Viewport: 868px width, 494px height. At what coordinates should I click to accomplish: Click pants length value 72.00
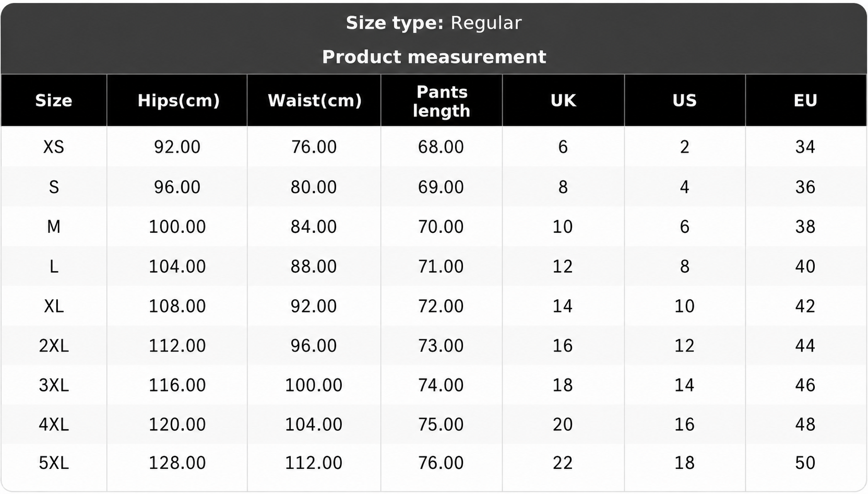(x=441, y=306)
